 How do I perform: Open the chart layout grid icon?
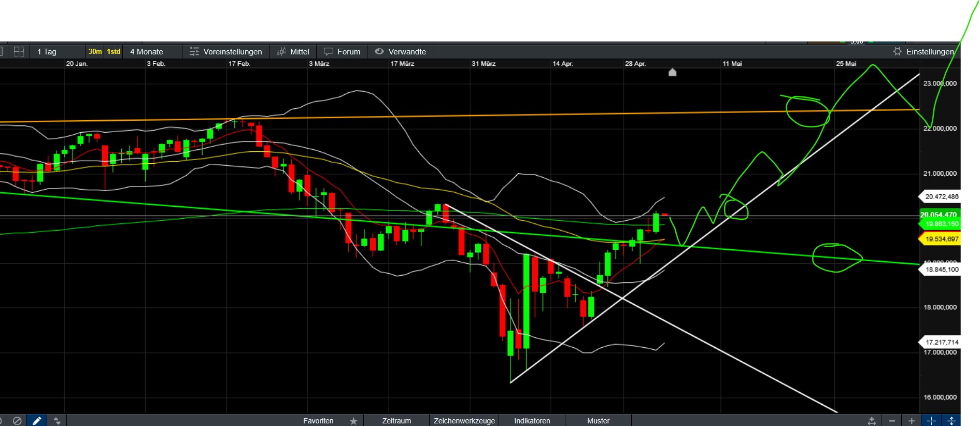pos(19,51)
